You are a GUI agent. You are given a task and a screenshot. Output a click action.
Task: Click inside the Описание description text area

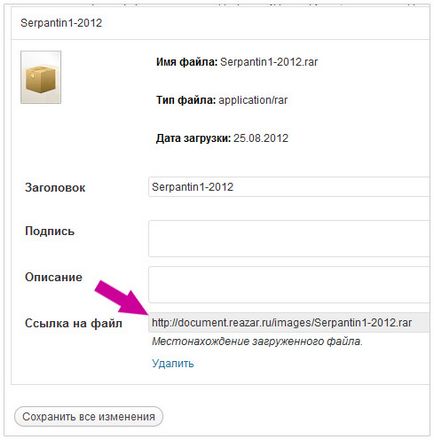289,284
